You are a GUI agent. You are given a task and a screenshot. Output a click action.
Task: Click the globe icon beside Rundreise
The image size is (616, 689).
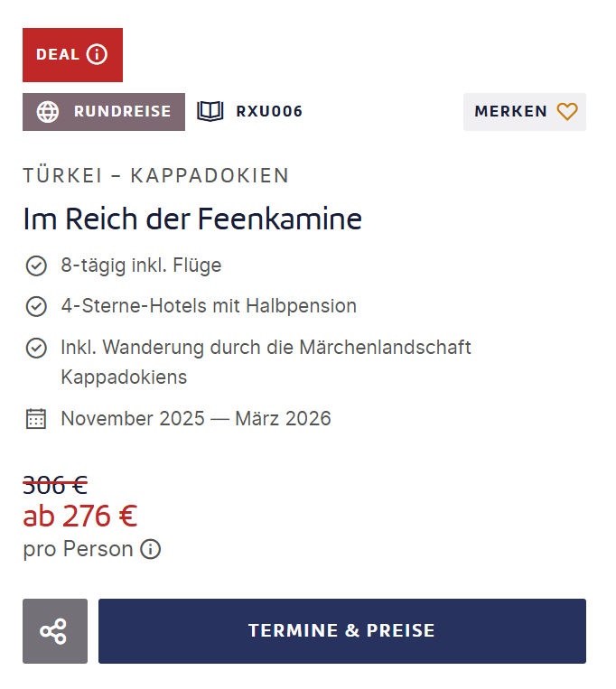click(48, 112)
